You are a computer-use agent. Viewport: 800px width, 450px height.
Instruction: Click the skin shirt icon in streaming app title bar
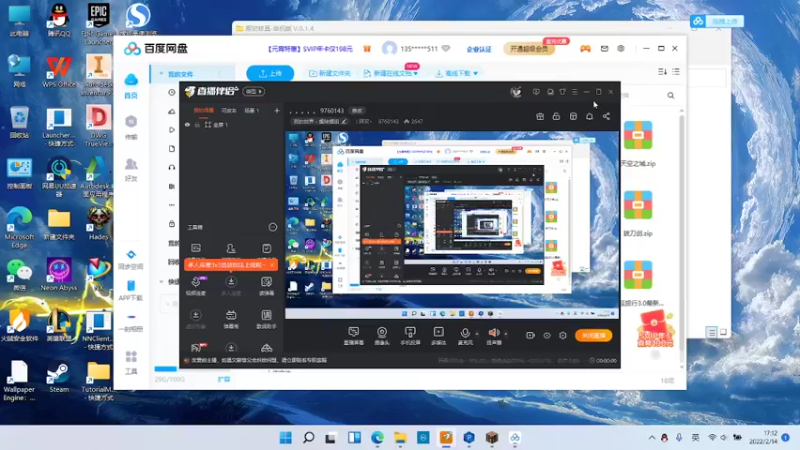coord(562,92)
